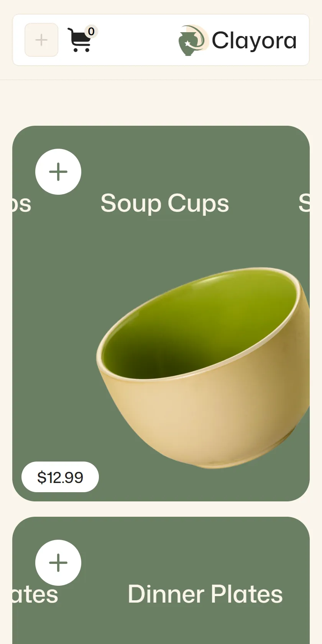Click cream gap between the product cards
322x644 pixels.
161,509
